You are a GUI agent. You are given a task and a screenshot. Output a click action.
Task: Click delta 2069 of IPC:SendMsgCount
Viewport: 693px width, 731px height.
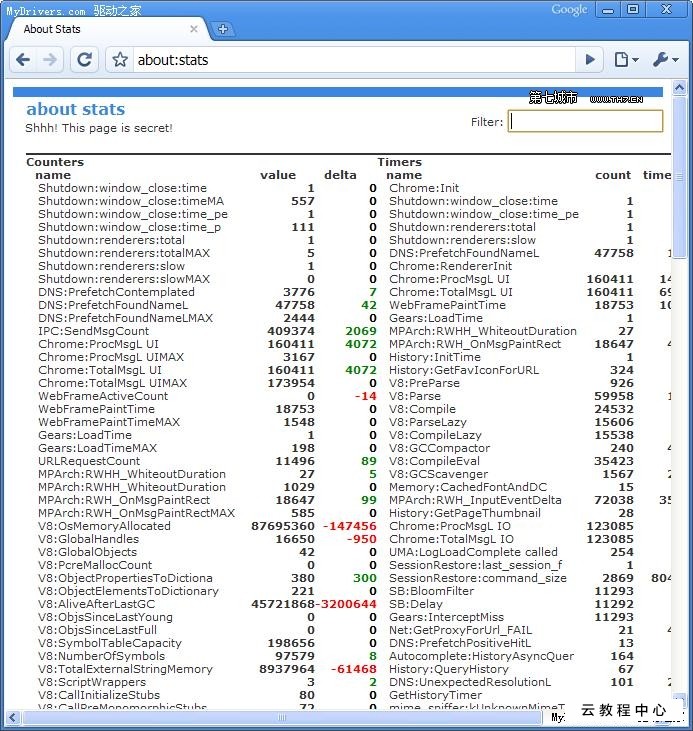click(x=361, y=331)
